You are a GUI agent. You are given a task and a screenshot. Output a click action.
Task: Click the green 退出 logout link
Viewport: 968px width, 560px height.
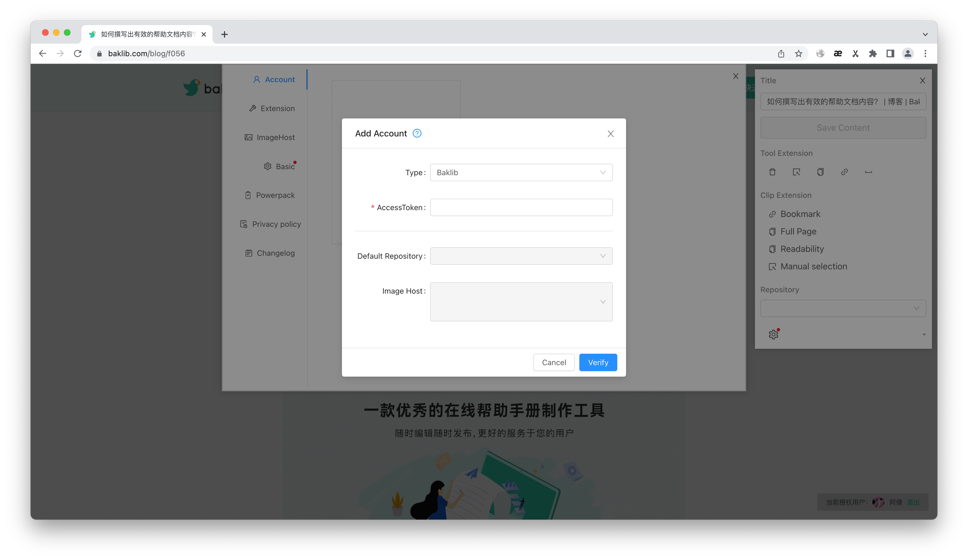click(x=913, y=502)
